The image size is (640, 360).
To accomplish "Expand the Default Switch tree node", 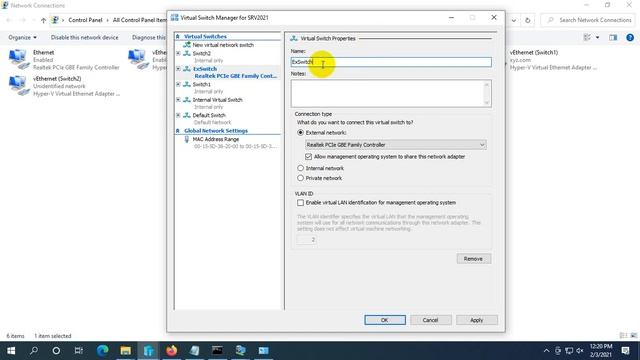I will coord(178,116).
